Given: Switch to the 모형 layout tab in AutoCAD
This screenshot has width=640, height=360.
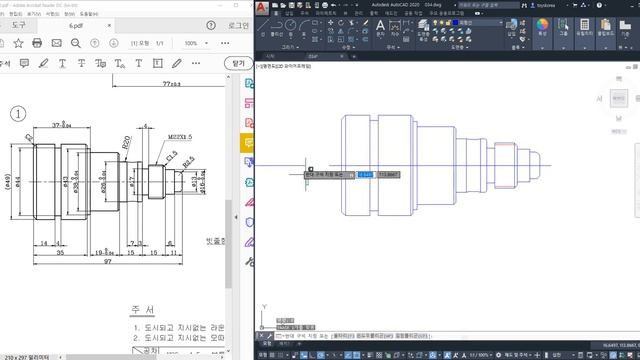Looking at the screenshot, I should pos(267,344).
